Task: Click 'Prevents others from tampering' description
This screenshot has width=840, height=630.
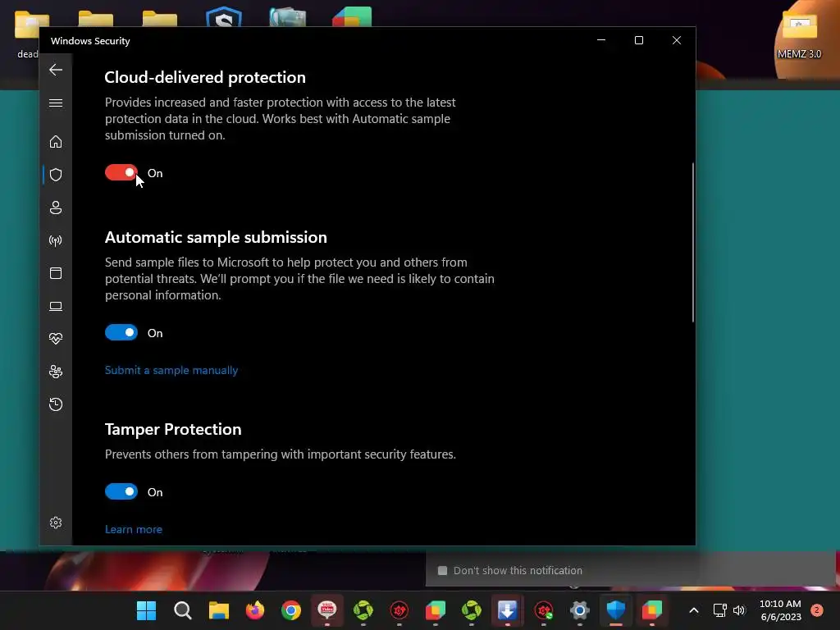Action: click(x=281, y=454)
